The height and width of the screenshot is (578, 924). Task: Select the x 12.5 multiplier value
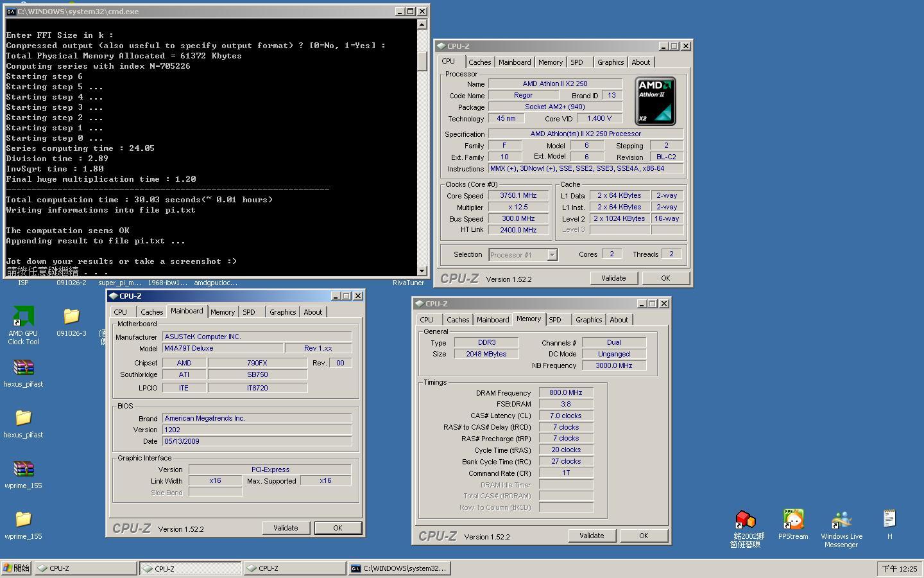point(518,207)
